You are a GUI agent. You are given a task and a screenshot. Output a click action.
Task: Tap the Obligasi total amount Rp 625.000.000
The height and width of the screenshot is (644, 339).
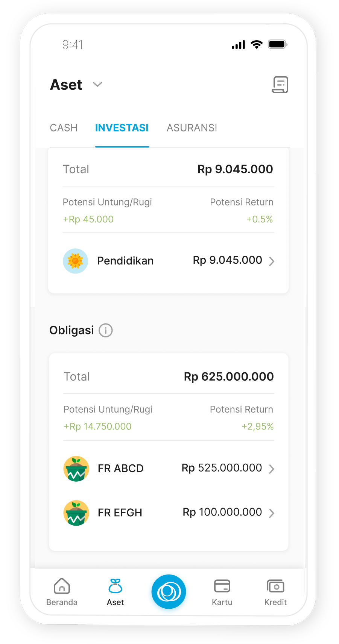point(229,376)
